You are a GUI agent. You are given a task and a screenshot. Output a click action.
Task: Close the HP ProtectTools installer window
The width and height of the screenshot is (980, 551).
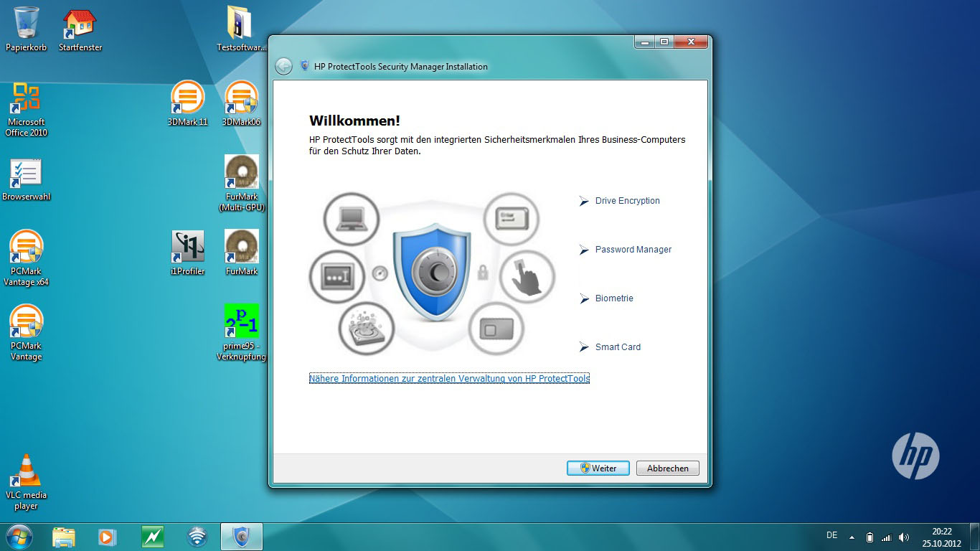692,42
